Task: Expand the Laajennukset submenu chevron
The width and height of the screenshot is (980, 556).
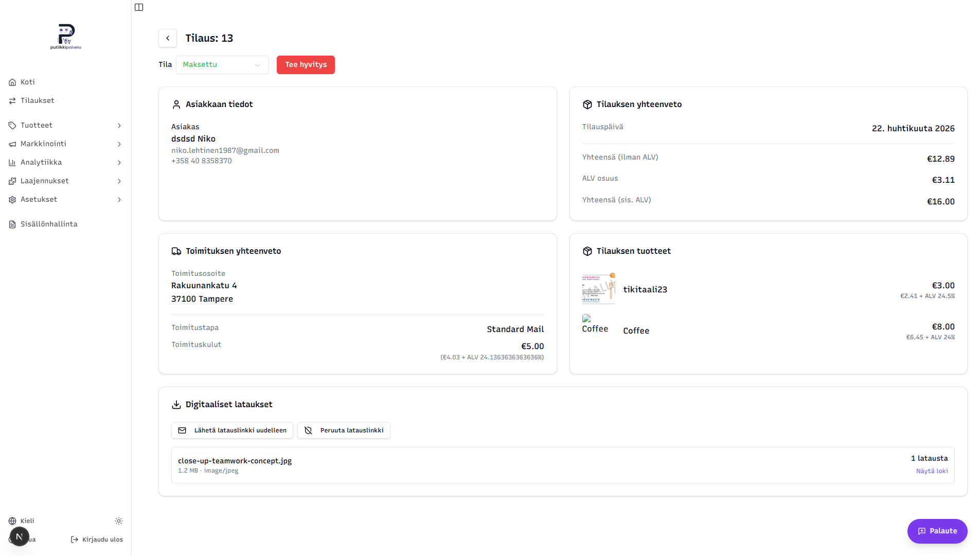Action: click(x=119, y=181)
